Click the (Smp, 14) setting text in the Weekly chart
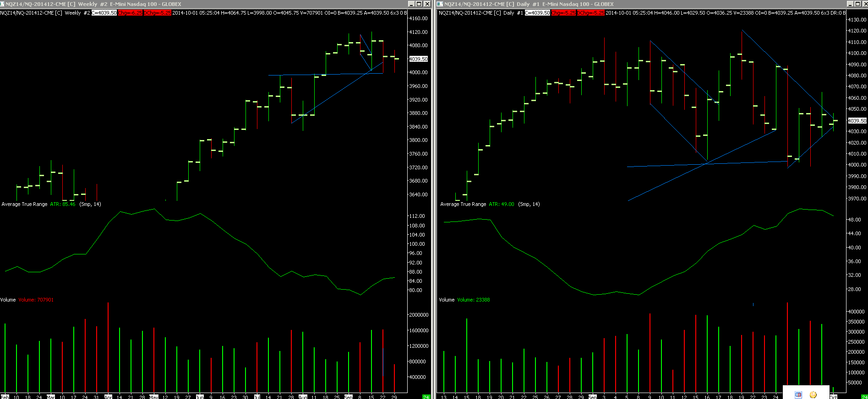The width and height of the screenshot is (868, 399). point(90,204)
